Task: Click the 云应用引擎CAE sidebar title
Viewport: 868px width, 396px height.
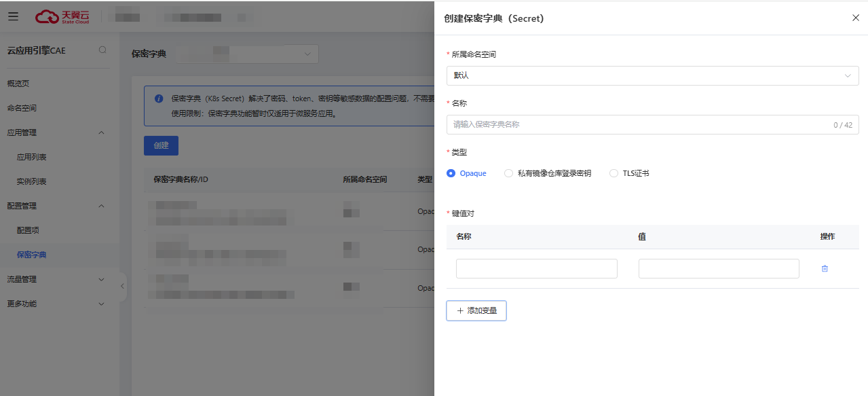Action: 37,50
